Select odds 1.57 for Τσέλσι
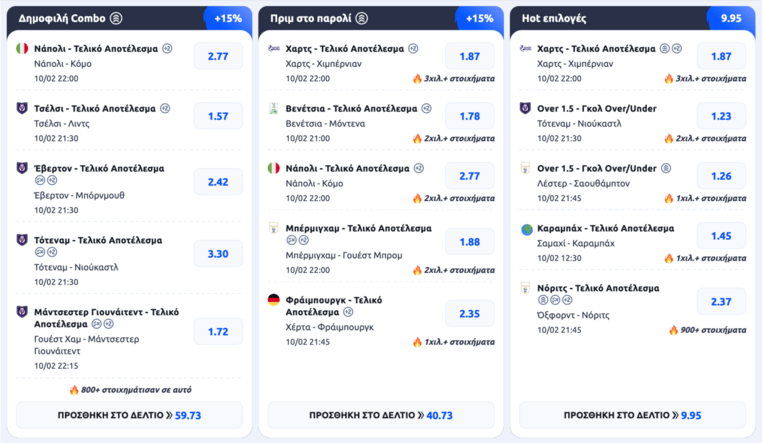 coord(218,116)
